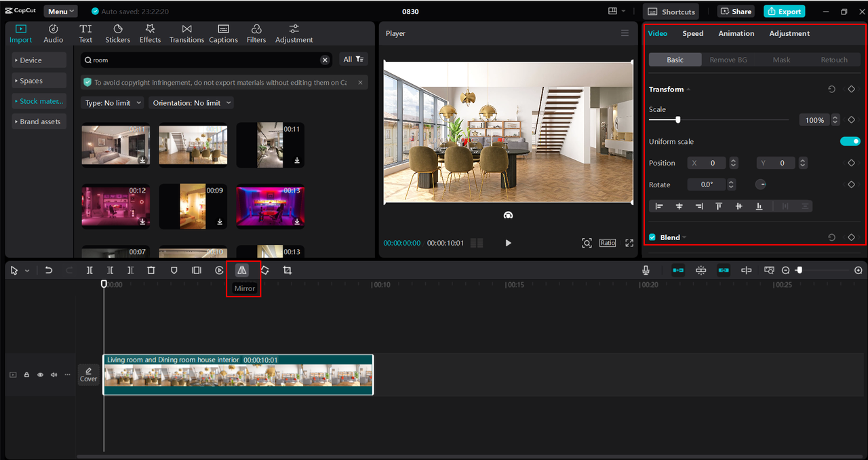
Task: Open the Menu dropdown
Action: coord(61,12)
